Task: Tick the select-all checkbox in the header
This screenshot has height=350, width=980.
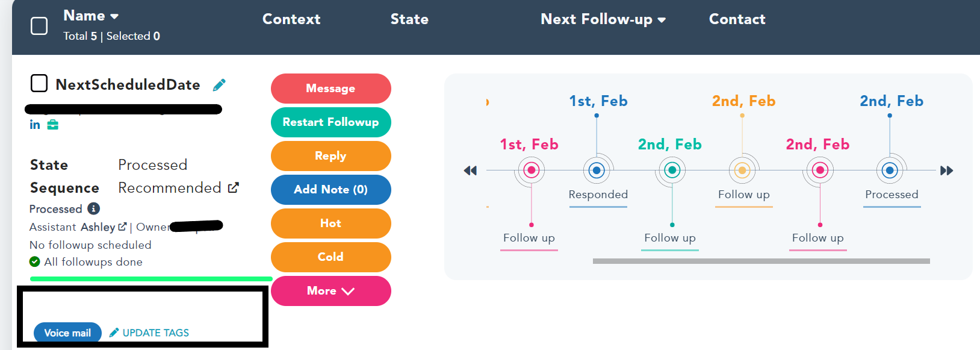Action: pos(39,26)
